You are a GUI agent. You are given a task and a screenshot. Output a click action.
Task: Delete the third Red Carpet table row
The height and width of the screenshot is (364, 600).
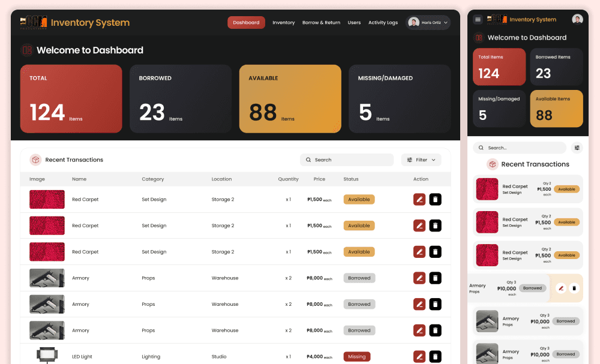pyautogui.click(x=435, y=252)
